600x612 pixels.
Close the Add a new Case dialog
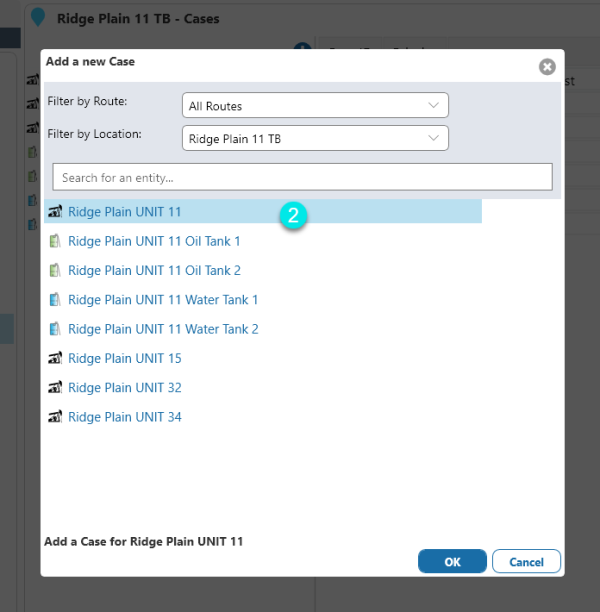[547, 67]
